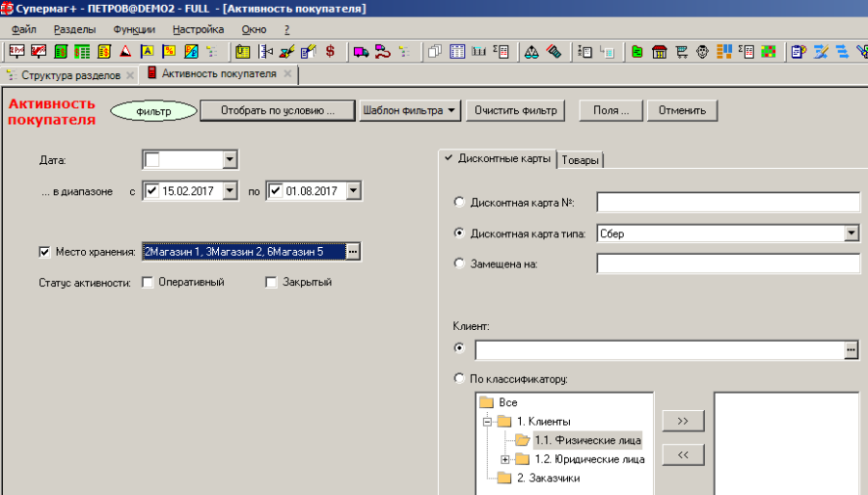
Task: Click the face toolbar icon
Action: pyautogui.click(x=702, y=51)
